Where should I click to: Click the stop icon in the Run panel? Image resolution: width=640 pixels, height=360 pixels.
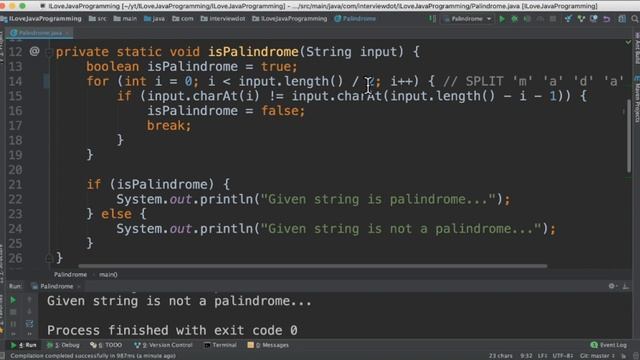pos(13,312)
